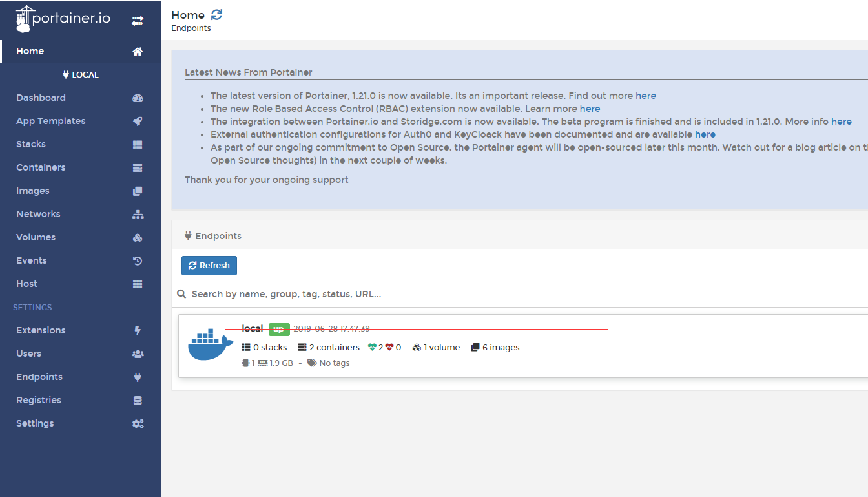Open Endpoints in sidebar
Viewport: 868px width, 497px height.
pos(81,377)
